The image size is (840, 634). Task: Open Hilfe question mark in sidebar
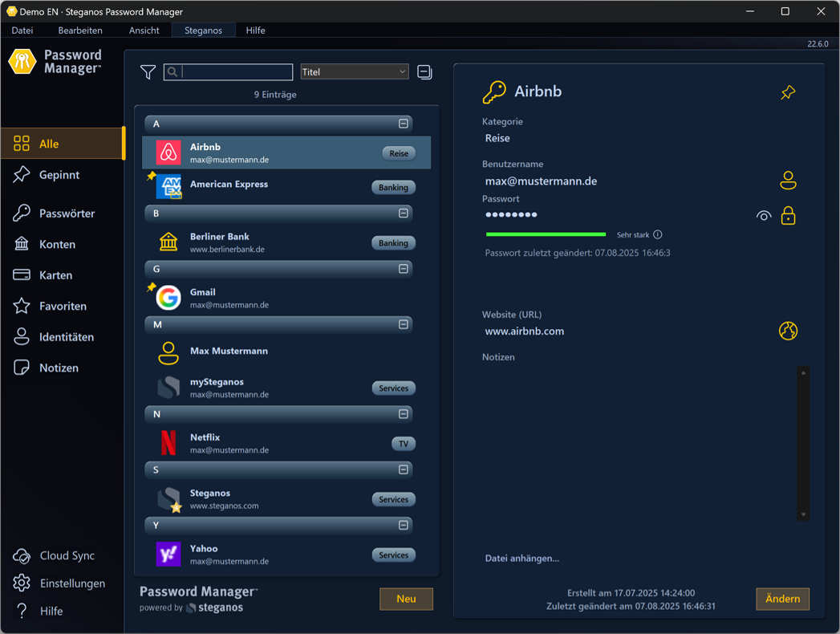point(38,611)
